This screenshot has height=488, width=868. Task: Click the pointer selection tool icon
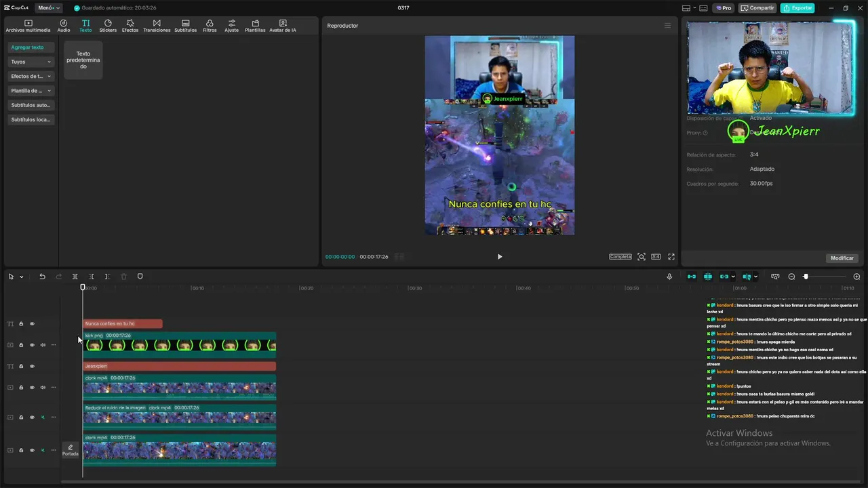click(x=11, y=277)
